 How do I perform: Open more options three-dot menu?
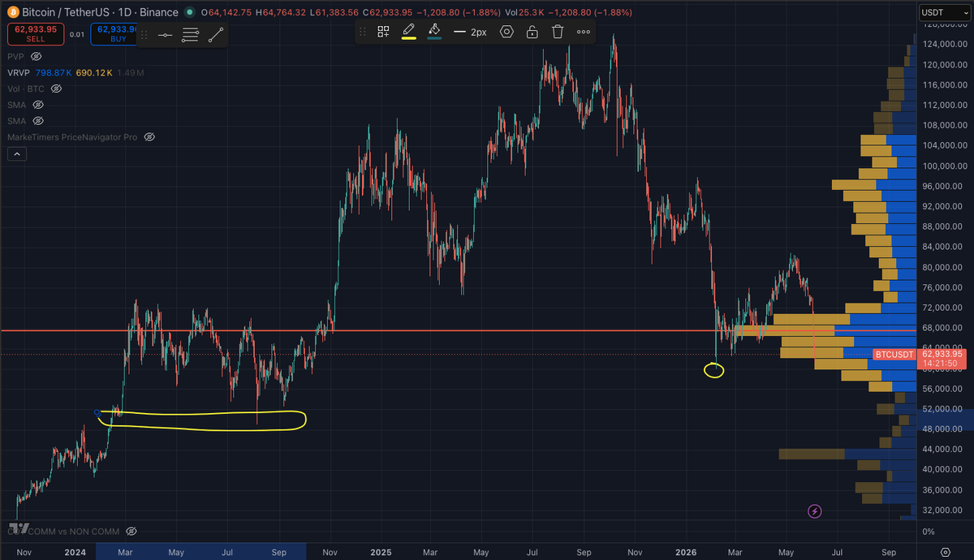click(x=584, y=32)
